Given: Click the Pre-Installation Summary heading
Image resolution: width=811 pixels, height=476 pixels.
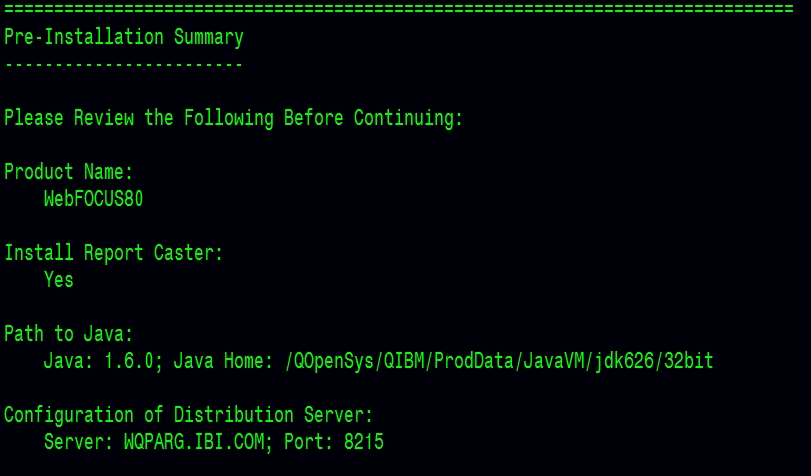Looking at the screenshot, I should [x=124, y=37].
